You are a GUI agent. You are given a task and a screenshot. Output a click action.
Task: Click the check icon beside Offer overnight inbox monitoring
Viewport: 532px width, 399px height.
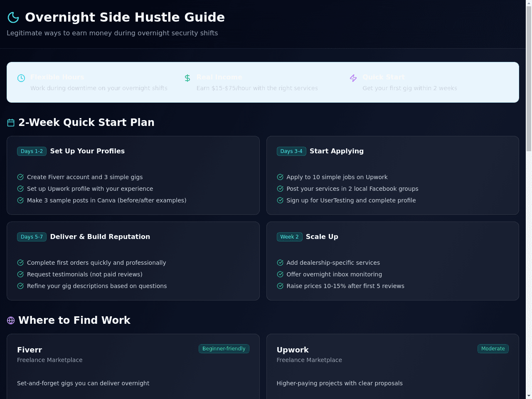280,274
